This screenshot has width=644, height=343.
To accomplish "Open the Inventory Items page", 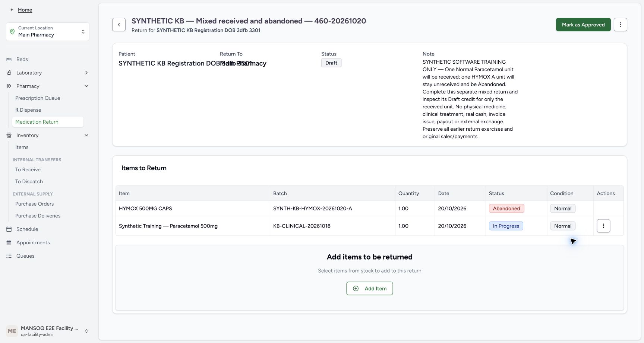I will tap(22, 147).
